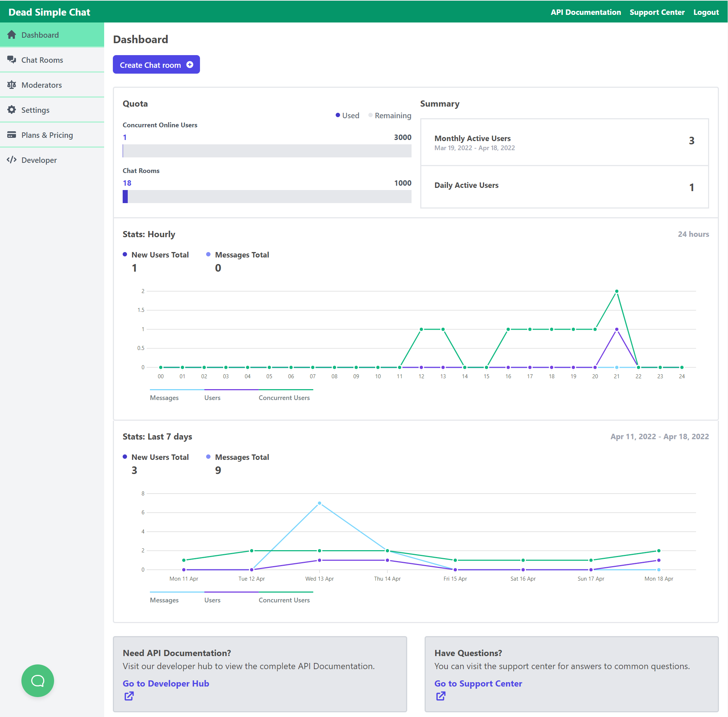This screenshot has width=728, height=717.
Task: Toggle Users series in hourly chart legend
Action: click(212, 397)
